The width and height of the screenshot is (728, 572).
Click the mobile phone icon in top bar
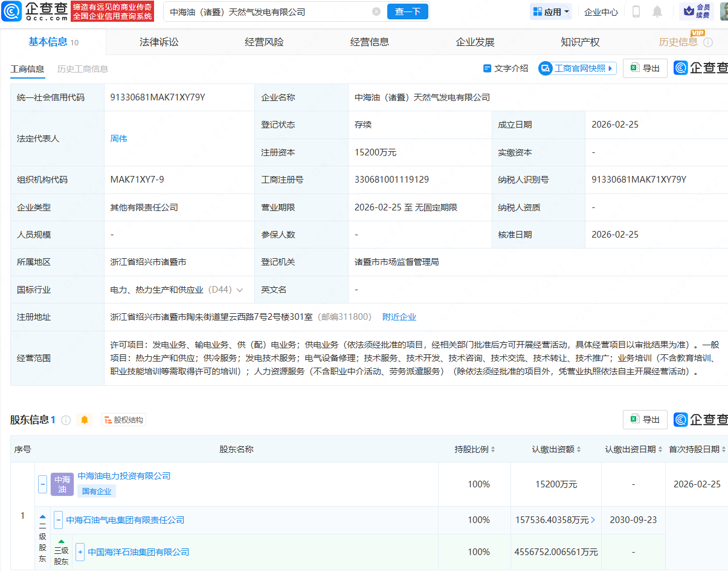tap(635, 11)
